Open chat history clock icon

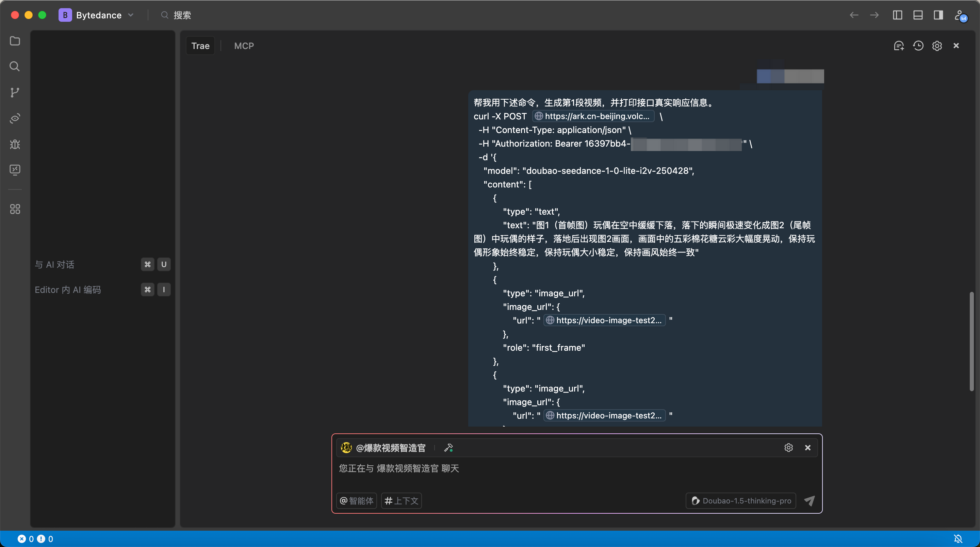(918, 46)
